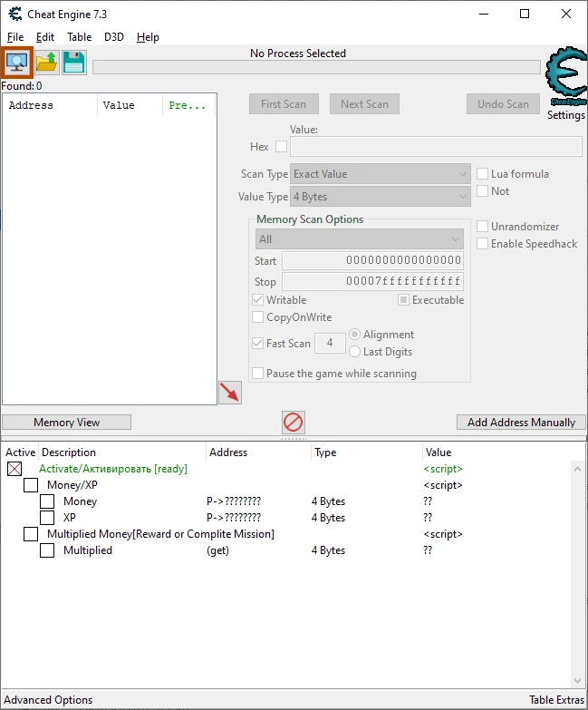This screenshot has width=588, height=710.
Task: Click the Value column header in found list
Action: 130,105
